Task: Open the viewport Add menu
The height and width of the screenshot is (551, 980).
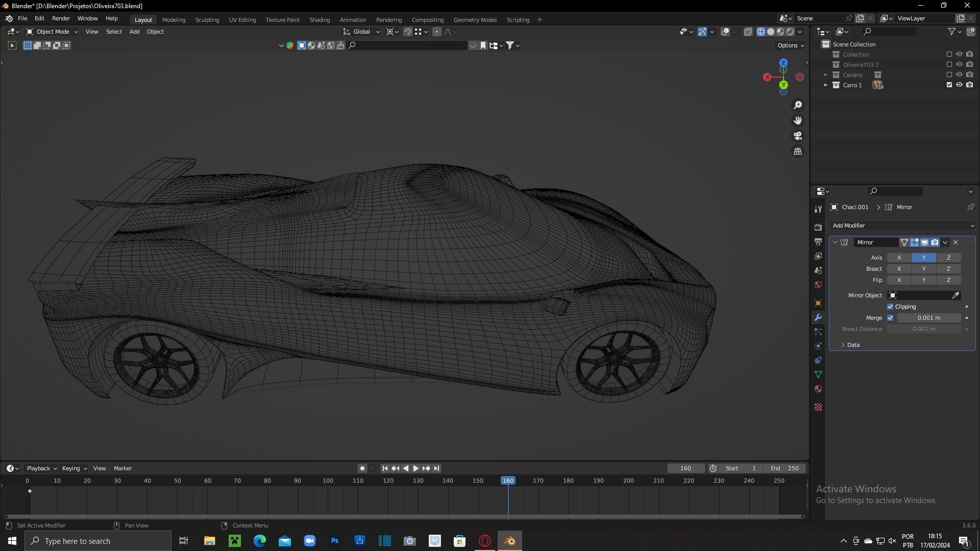Action: [134, 32]
